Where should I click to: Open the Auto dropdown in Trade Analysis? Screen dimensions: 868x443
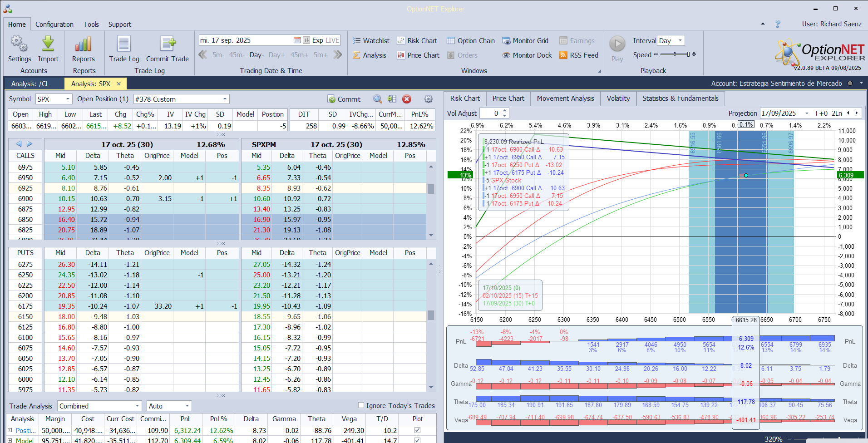(187, 406)
